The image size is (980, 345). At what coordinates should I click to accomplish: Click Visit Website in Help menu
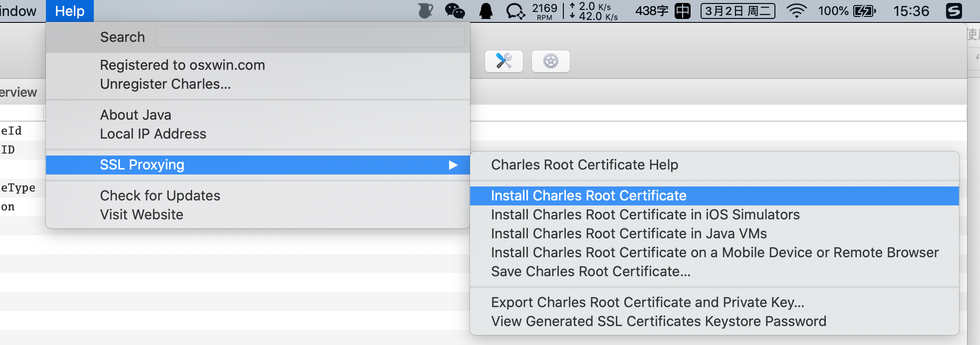142,215
